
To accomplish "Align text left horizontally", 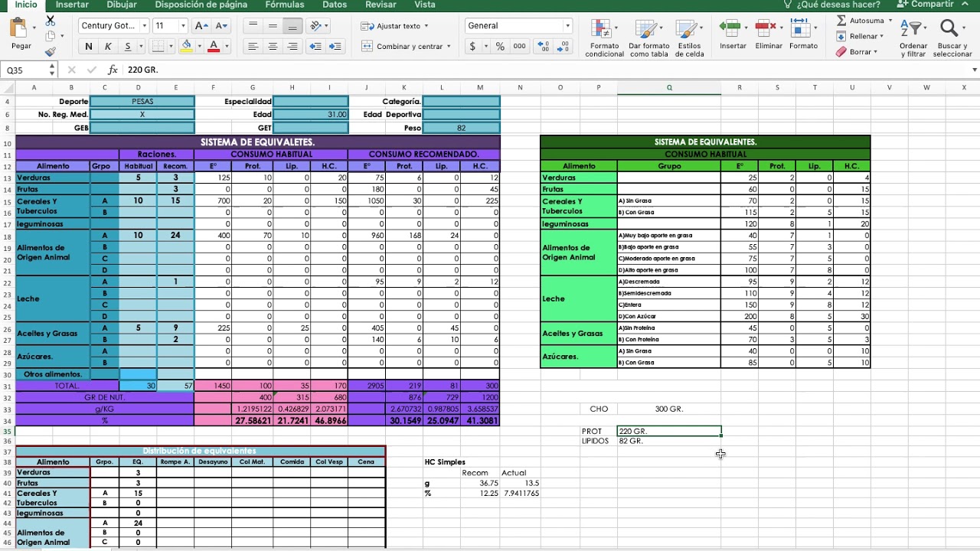I will pos(253,46).
